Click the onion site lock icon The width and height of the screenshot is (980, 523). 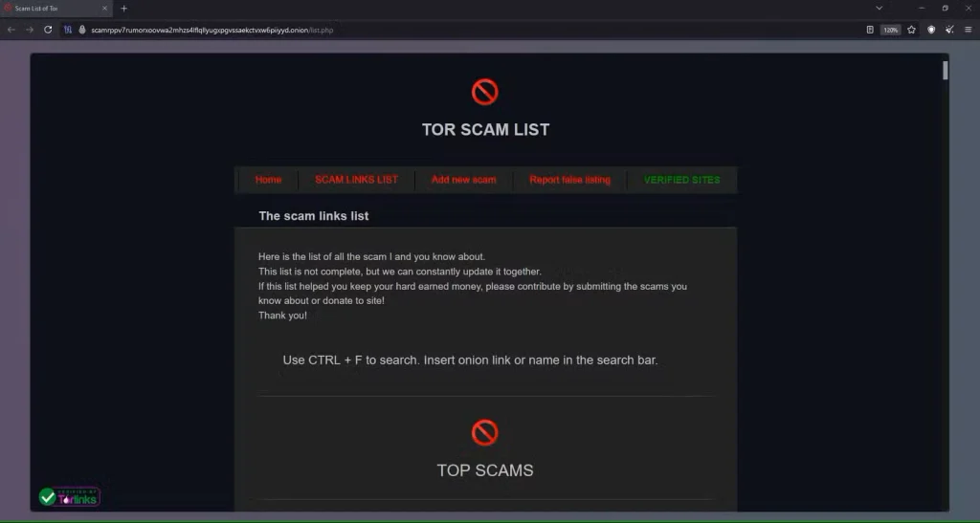click(x=82, y=30)
